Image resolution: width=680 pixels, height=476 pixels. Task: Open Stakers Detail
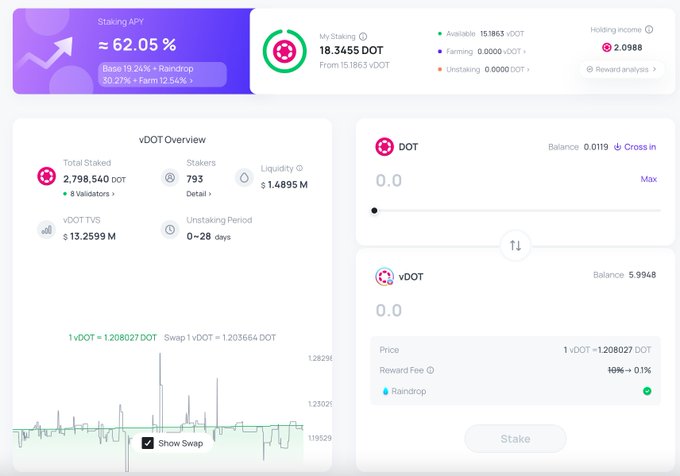pos(199,194)
